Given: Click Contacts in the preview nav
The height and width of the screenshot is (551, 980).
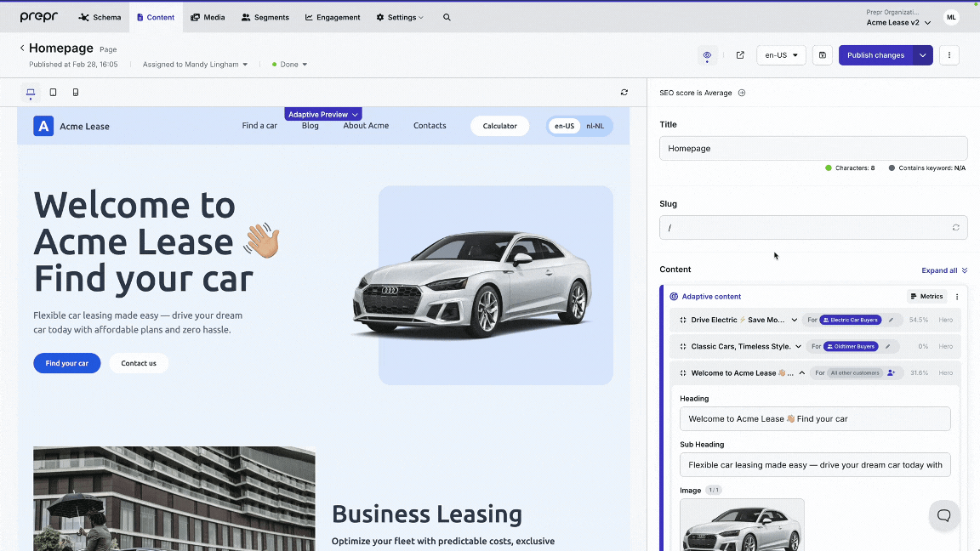Looking at the screenshot, I should click(430, 126).
